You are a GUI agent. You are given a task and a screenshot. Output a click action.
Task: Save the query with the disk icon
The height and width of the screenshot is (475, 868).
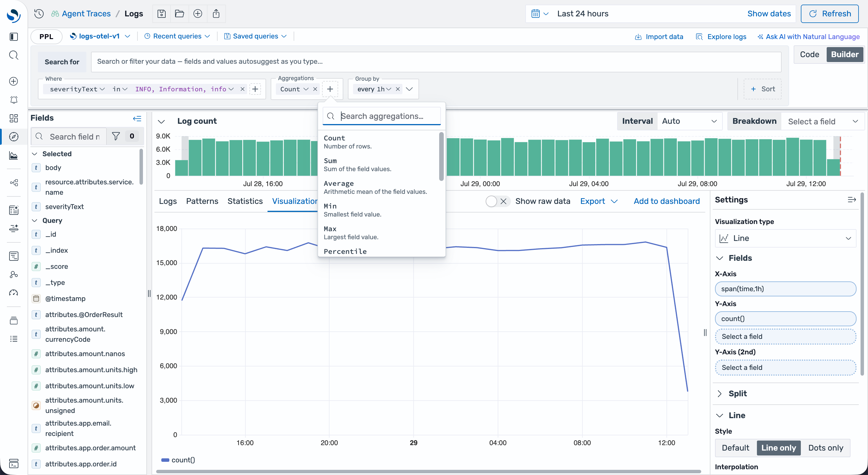161,13
